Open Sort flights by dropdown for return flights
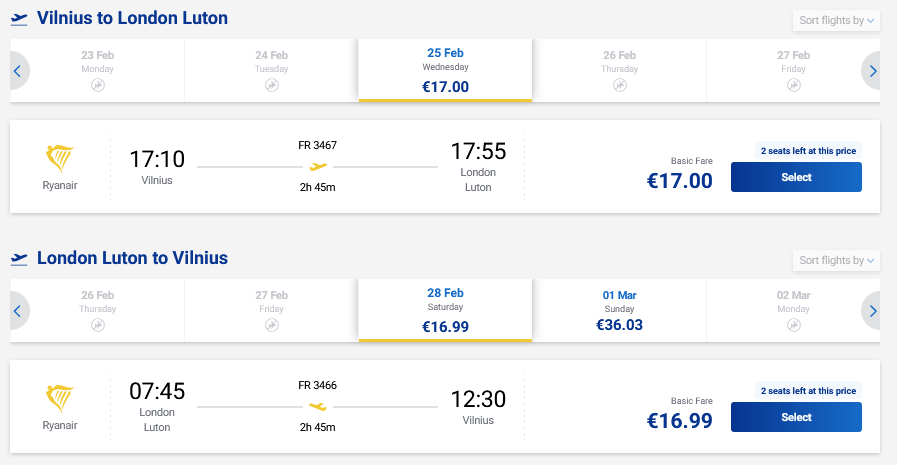897x465 pixels. (836, 261)
